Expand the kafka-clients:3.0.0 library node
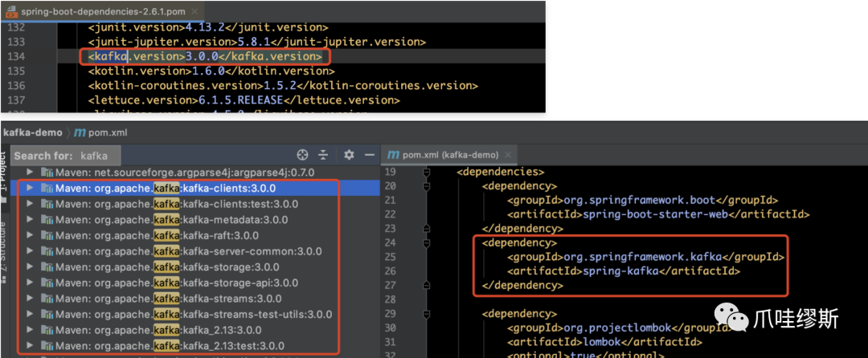868x358 pixels. click(30, 188)
